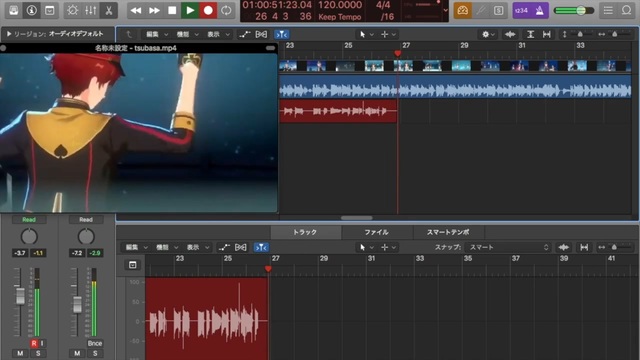
Task: Adjust horizontal zoom slider in tracks area
Action: pos(616,35)
